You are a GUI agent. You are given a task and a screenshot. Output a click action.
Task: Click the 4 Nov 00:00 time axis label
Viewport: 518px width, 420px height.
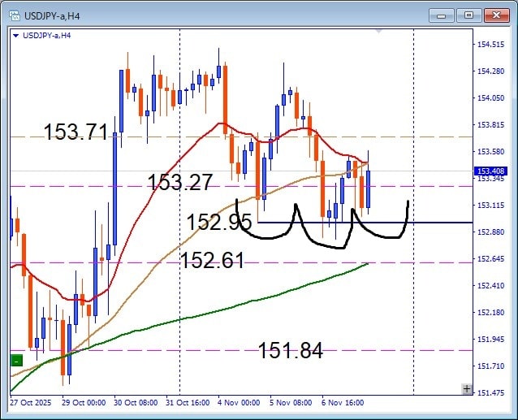pyautogui.click(x=241, y=402)
